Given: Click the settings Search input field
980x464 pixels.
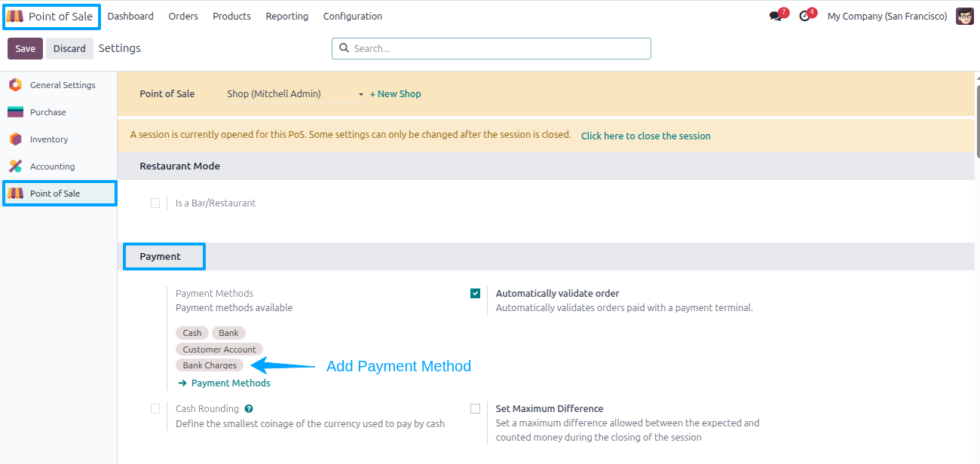Looking at the screenshot, I should 492,48.
